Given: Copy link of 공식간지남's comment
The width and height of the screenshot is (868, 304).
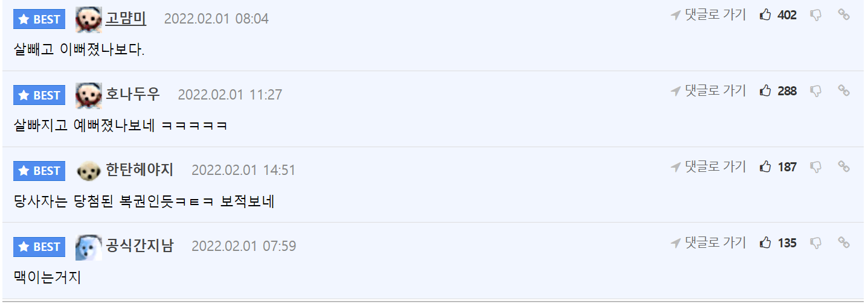Looking at the screenshot, I should [x=844, y=242].
